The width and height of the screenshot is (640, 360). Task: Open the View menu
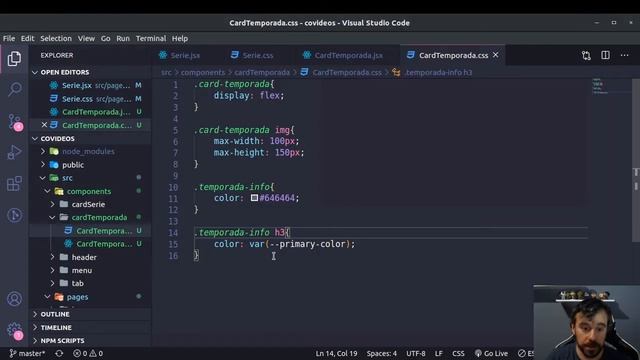(86, 38)
